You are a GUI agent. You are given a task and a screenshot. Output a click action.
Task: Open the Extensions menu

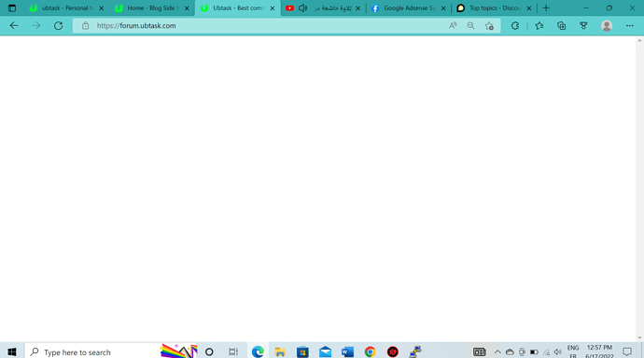[x=515, y=25]
